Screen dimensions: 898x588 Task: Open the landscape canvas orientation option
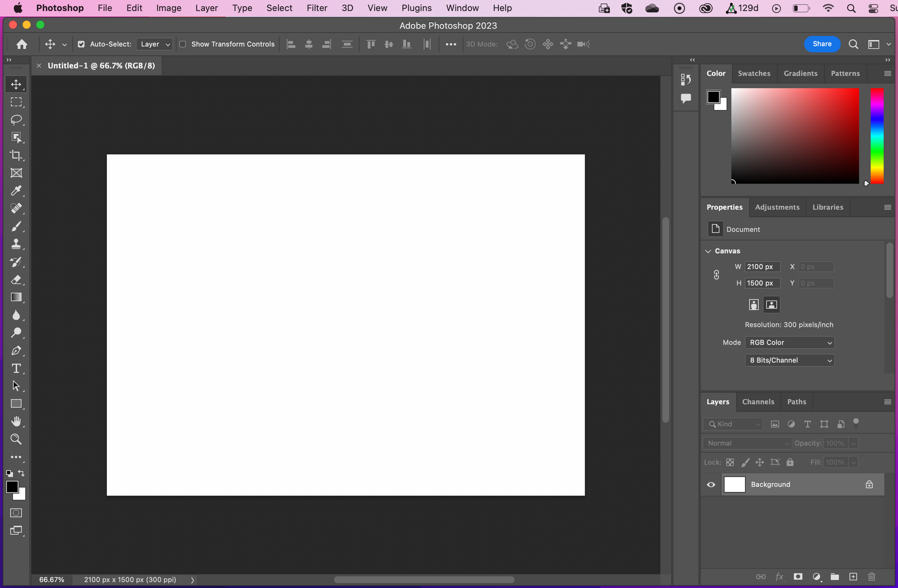[771, 305]
